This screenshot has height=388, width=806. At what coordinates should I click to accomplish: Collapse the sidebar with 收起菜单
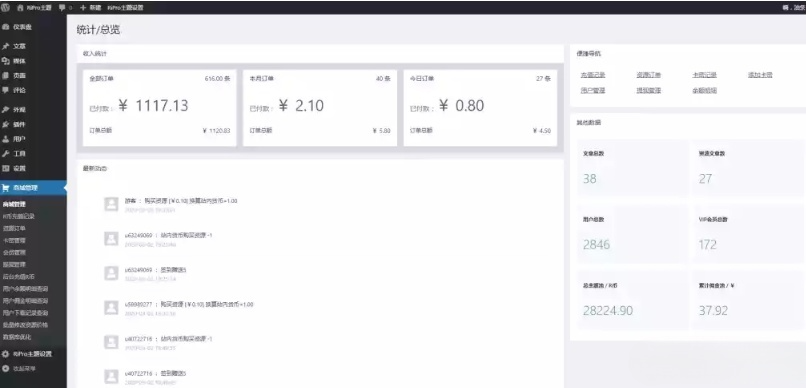click(24, 368)
